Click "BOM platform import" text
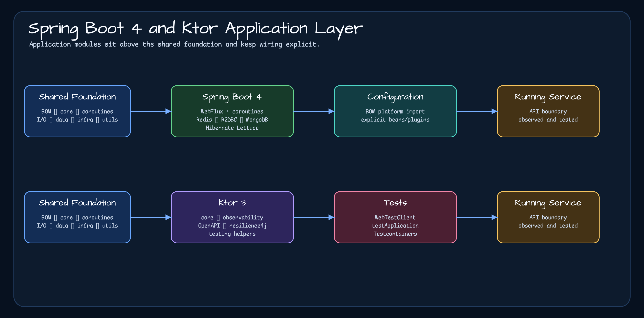Screen dimensions: 644x318 [x=395, y=112]
